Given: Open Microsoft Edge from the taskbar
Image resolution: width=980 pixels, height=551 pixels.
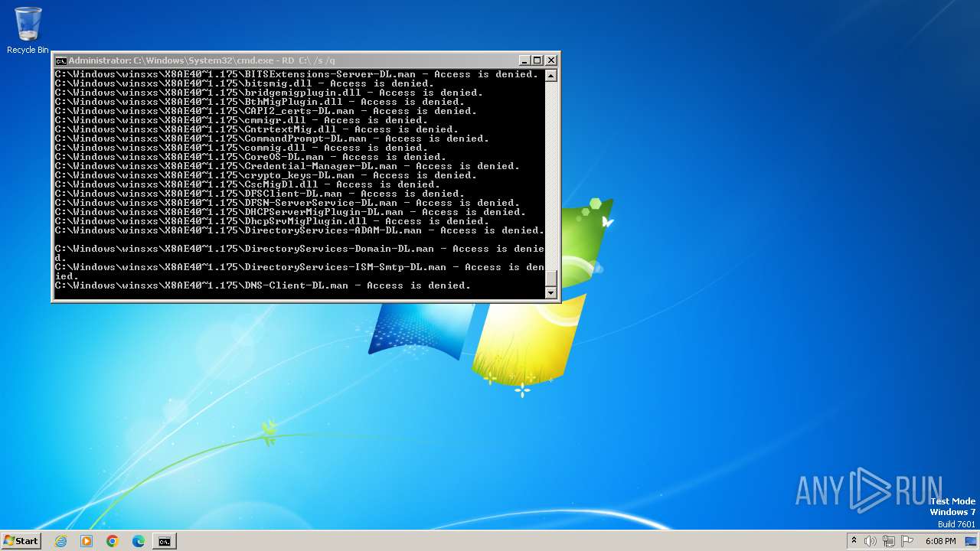Looking at the screenshot, I should tap(139, 541).
